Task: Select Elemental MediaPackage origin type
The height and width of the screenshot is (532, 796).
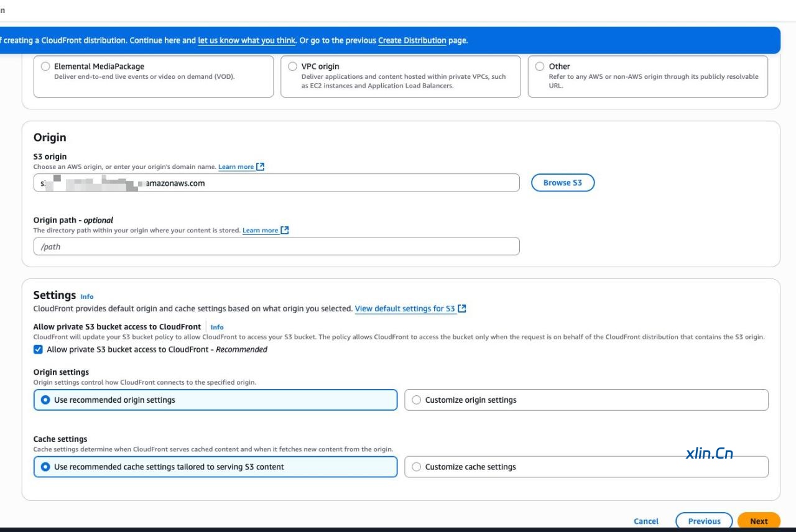Action: (x=45, y=66)
